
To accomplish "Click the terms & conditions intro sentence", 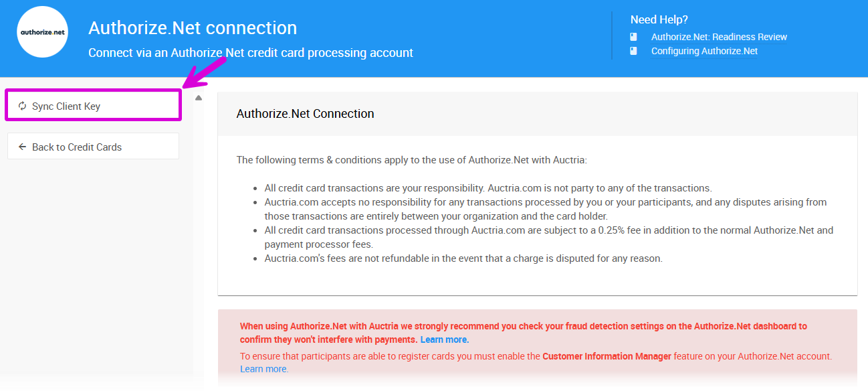I will (x=411, y=160).
